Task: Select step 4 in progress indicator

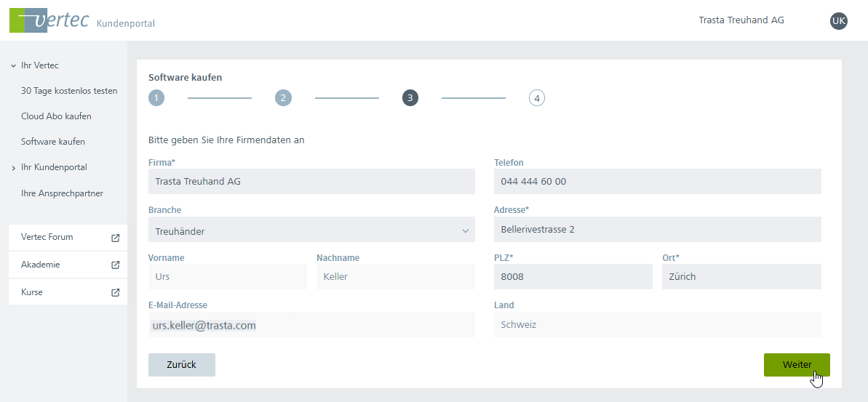Action: [536, 98]
